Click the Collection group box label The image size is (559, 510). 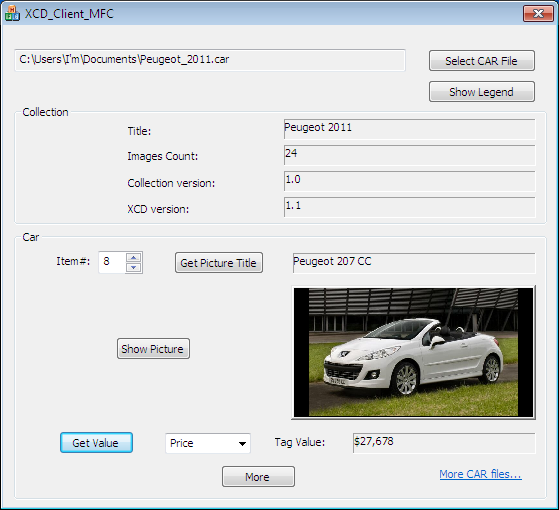[45, 112]
